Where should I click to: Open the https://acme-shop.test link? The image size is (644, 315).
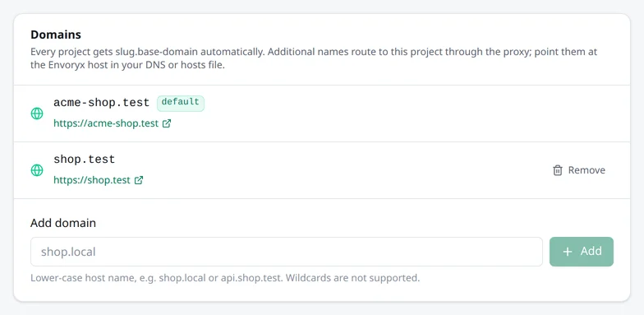coord(106,123)
